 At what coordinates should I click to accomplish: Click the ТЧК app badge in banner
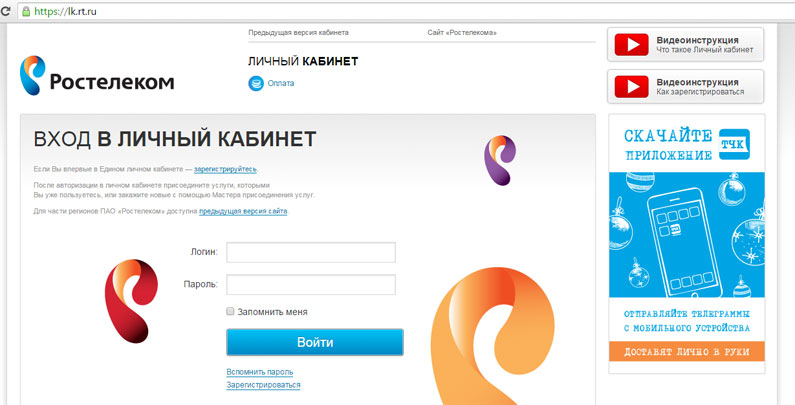[735, 144]
